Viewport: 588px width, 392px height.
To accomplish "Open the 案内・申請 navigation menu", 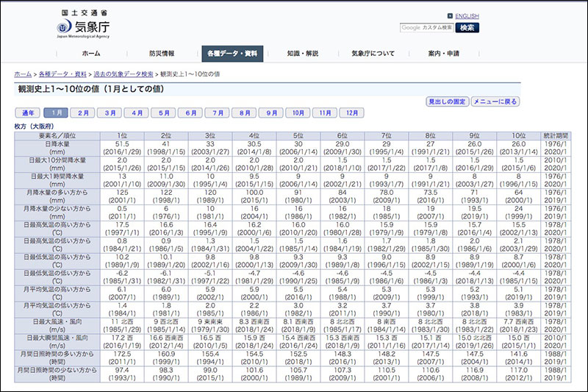I will [443, 54].
